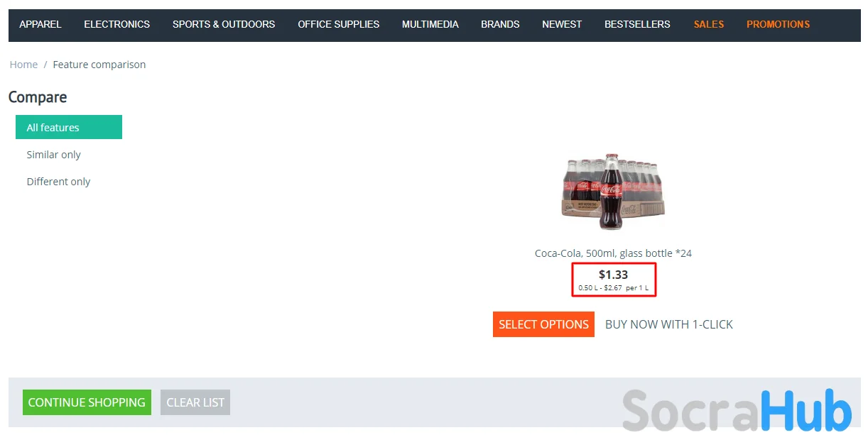Click the Home breadcrumb link

[x=23, y=65]
